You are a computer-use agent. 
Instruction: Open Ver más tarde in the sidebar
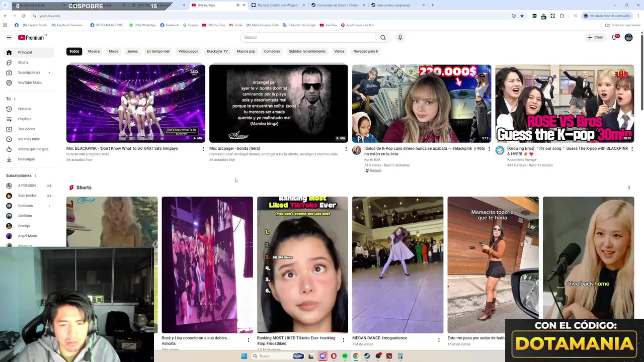[x=29, y=139]
